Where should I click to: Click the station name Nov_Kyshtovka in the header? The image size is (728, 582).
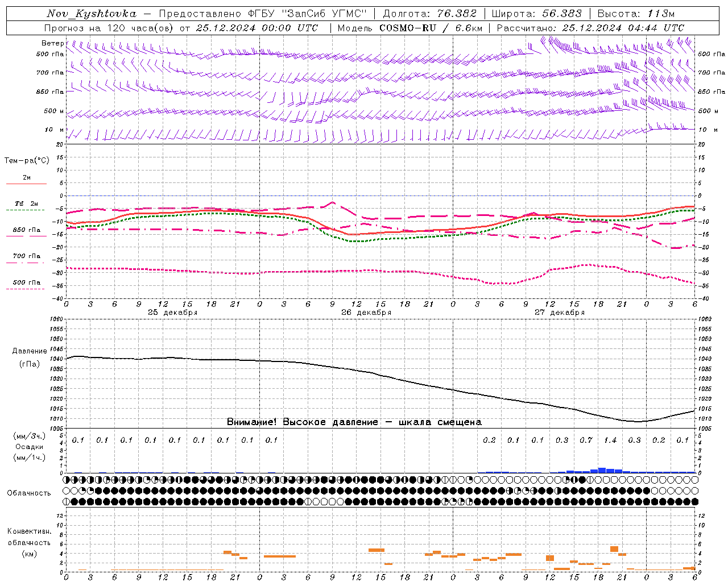[x=92, y=14]
